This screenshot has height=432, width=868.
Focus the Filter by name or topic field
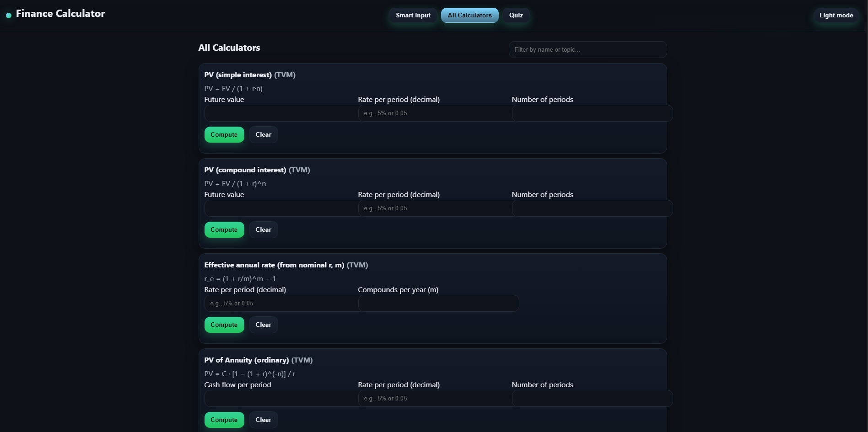tap(587, 49)
